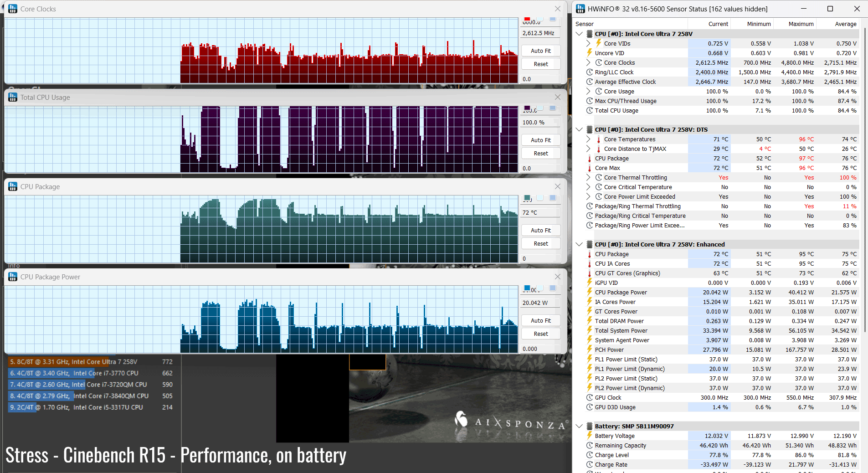Viewport: 868px width, 473px height.
Task: Select the lightning icon beside Uncore VID
Action: pos(590,53)
